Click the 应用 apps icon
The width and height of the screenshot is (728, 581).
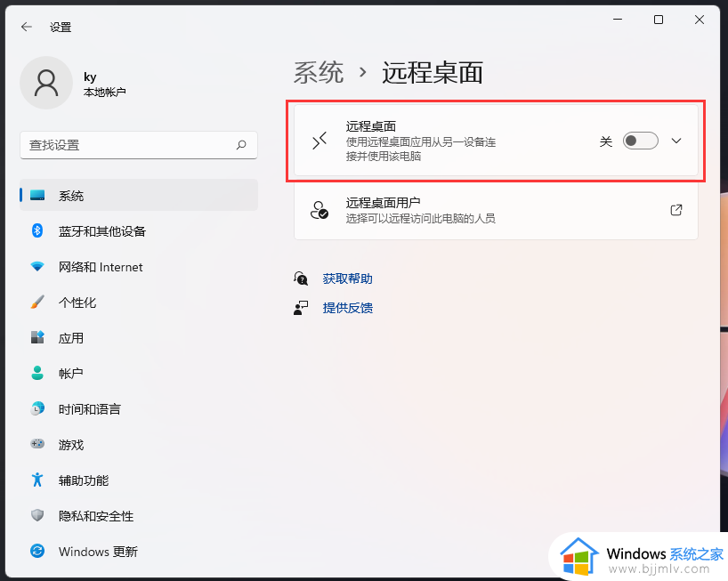click(37, 337)
